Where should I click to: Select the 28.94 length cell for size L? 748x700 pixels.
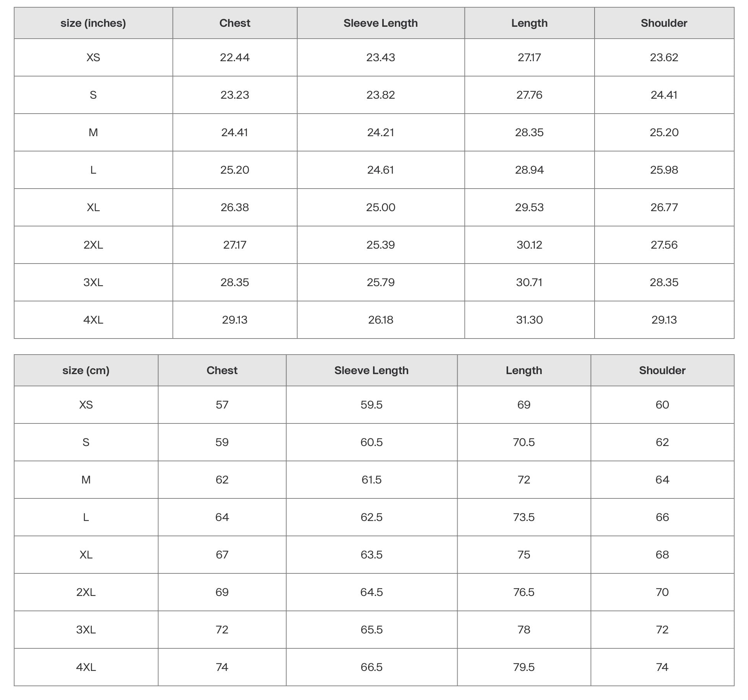pyautogui.click(x=529, y=170)
